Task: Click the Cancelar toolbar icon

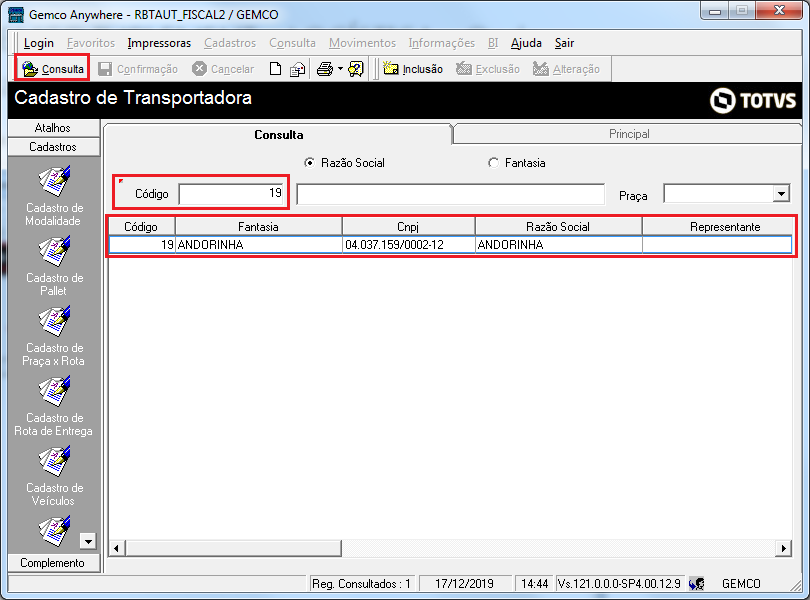Action: [199, 69]
